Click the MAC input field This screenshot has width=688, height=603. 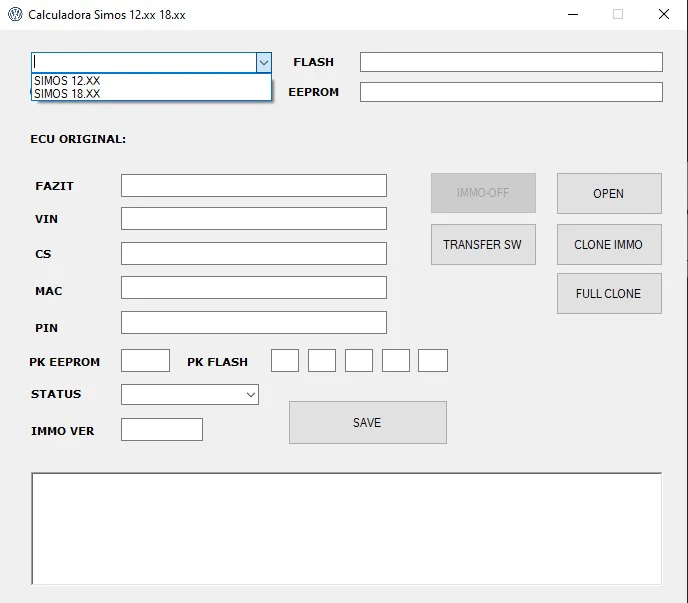pyautogui.click(x=254, y=287)
